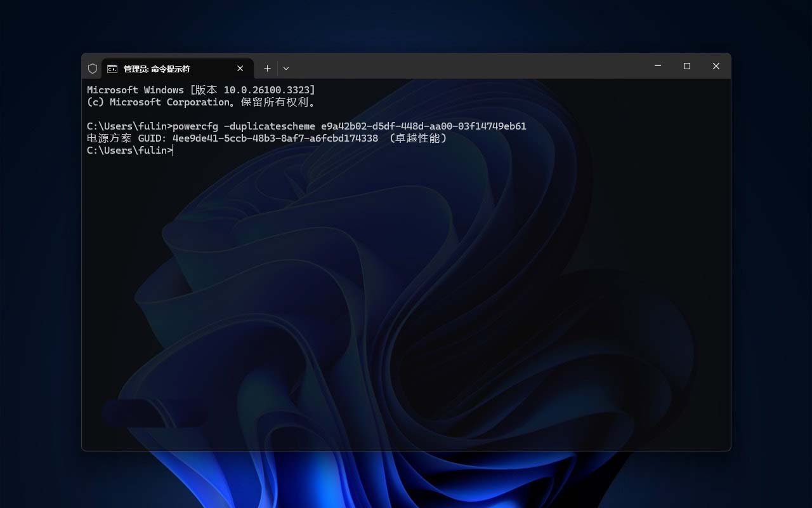Close the terminal window
The image size is (812, 508).
coord(716,66)
